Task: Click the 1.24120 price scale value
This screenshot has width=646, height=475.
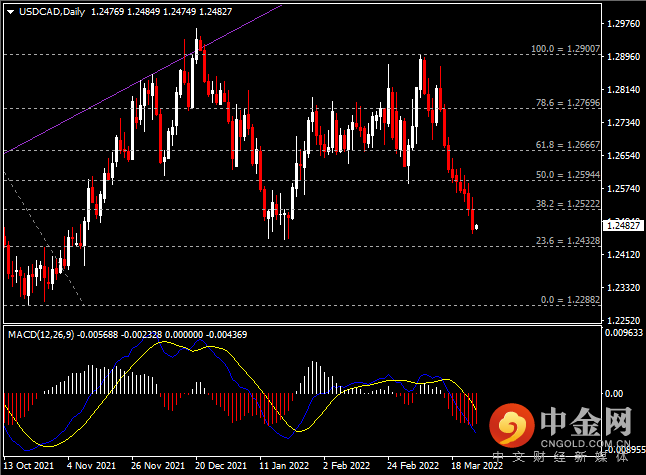Action: tap(624, 255)
